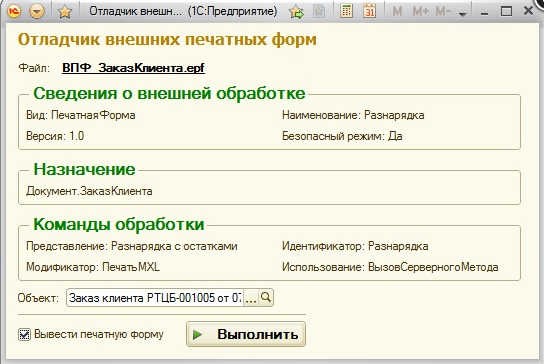Image resolution: width=544 pixels, height=364 pixels.
Task: Click the 1C application logo icon
Action: tap(14, 11)
